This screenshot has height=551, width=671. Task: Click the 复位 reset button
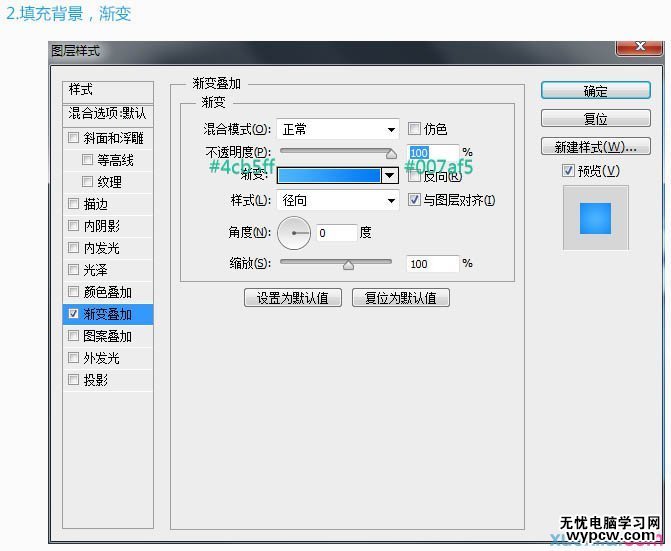pyautogui.click(x=596, y=118)
